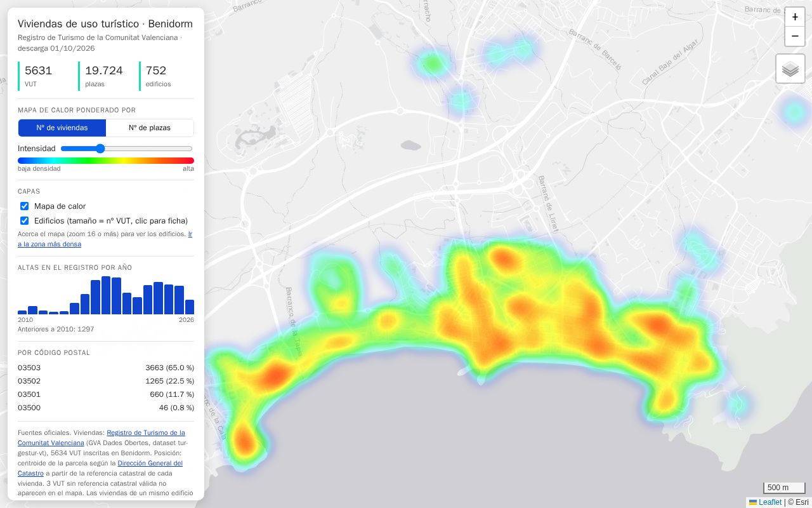Zoom out of the map
Screen dimensions: 812x508
click(x=795, y=36)
